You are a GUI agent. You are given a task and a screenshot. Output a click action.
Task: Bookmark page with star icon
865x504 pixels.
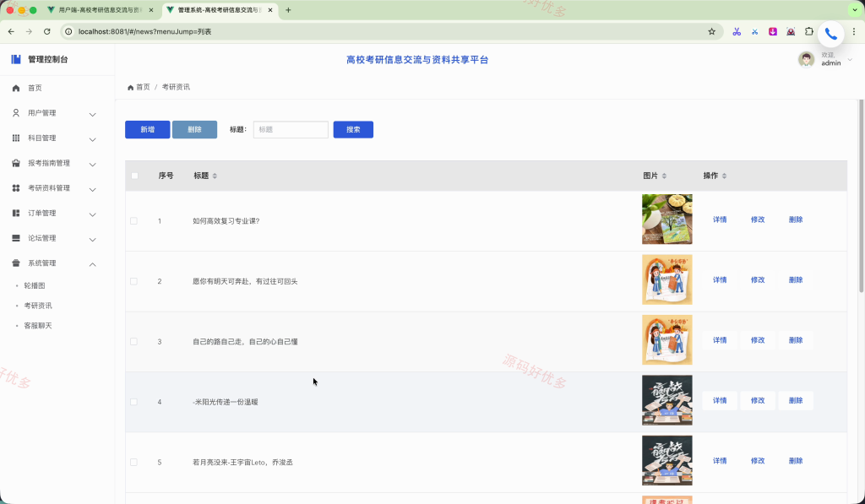coord(711,31)
